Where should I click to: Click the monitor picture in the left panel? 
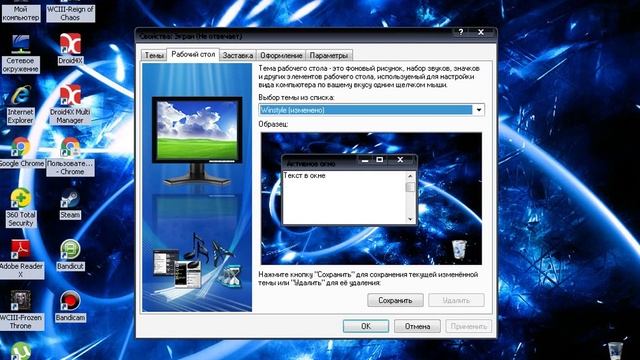tap(197, 141)
